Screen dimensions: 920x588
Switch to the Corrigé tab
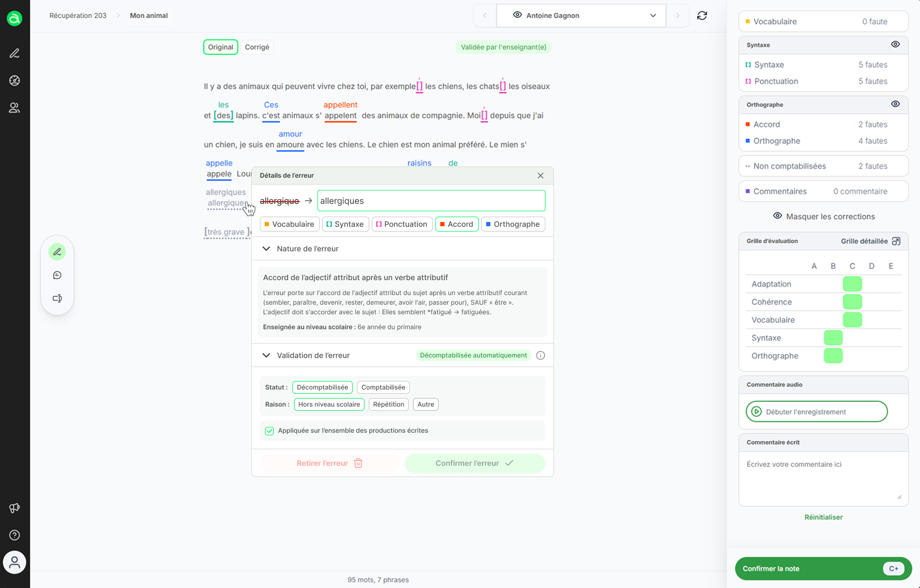(x=257, y=47)
